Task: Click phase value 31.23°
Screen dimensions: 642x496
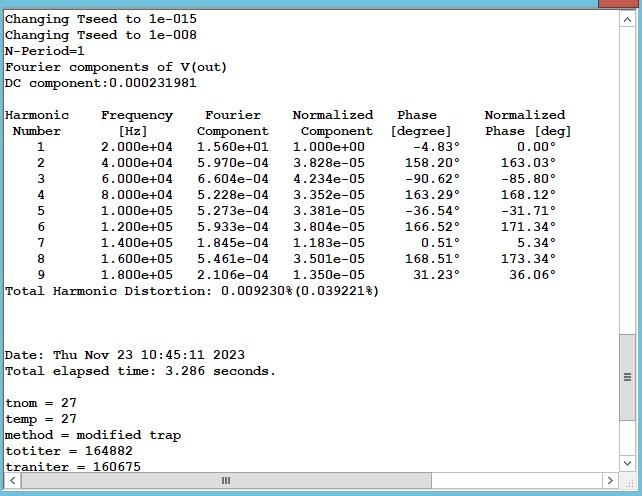Action: tap(437, 274)
